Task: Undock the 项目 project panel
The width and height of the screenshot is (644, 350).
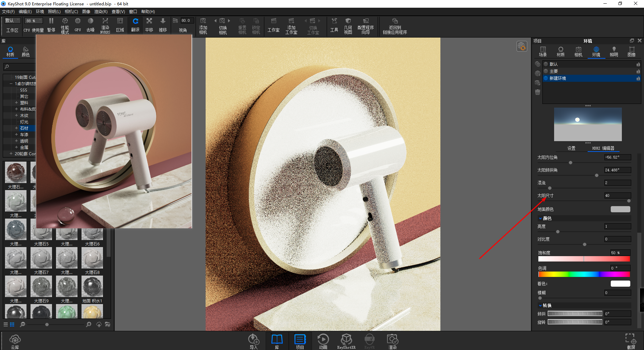Action: pyautogui.click(x=632, y=41)
